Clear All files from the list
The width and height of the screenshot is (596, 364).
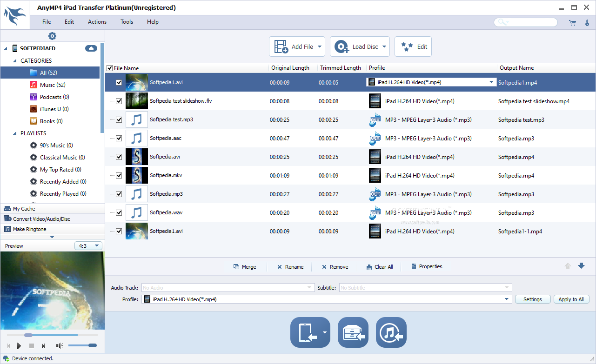[x=380, y=267]
